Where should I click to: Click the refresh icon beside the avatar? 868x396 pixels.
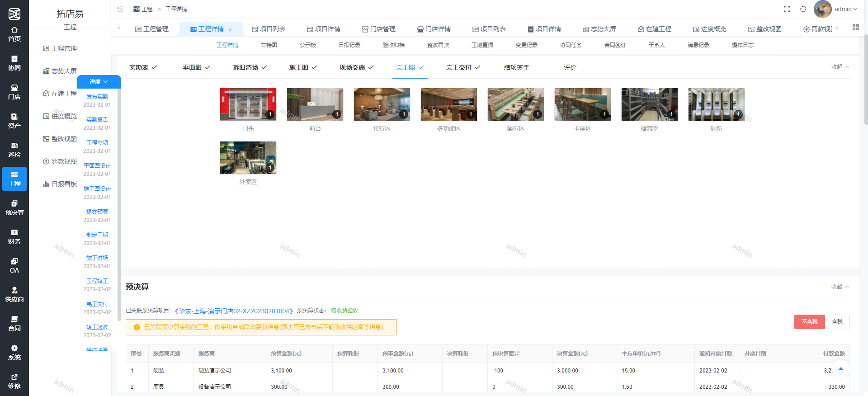click(x=803, y=9)
